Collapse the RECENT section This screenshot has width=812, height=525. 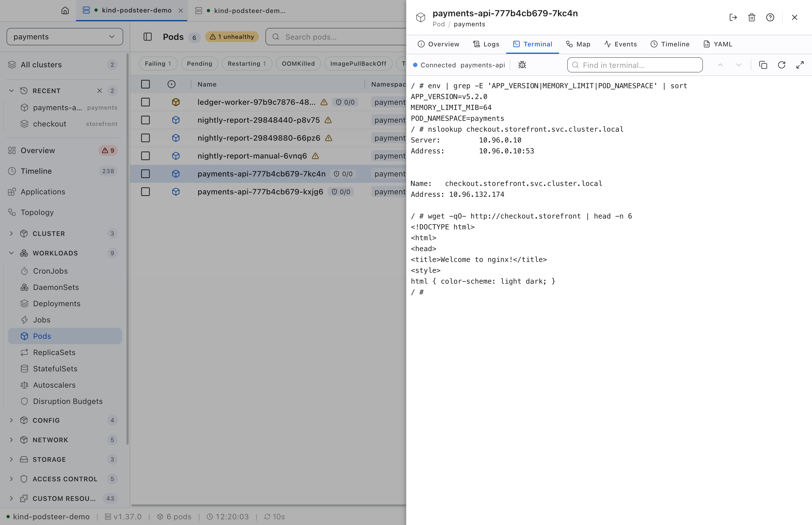pyautogui.click(x=12, y=91)
